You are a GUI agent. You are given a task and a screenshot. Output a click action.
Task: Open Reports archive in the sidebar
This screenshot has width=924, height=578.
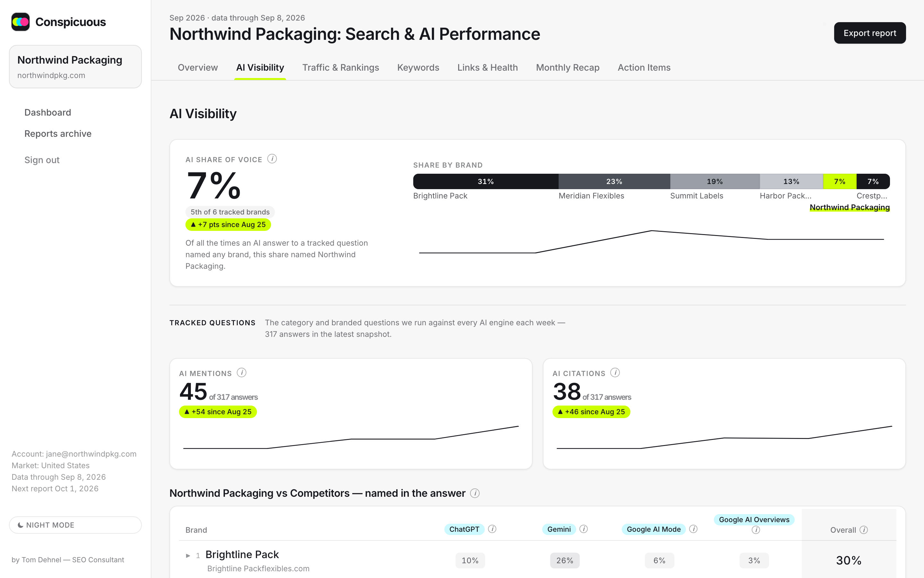pos(58,134)
